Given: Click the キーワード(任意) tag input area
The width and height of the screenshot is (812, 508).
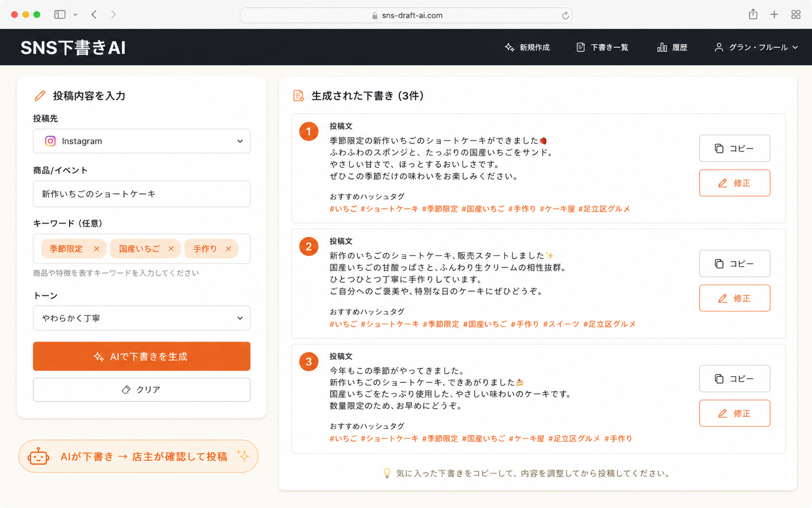Looking at the screenshot, I should [142, 249].
